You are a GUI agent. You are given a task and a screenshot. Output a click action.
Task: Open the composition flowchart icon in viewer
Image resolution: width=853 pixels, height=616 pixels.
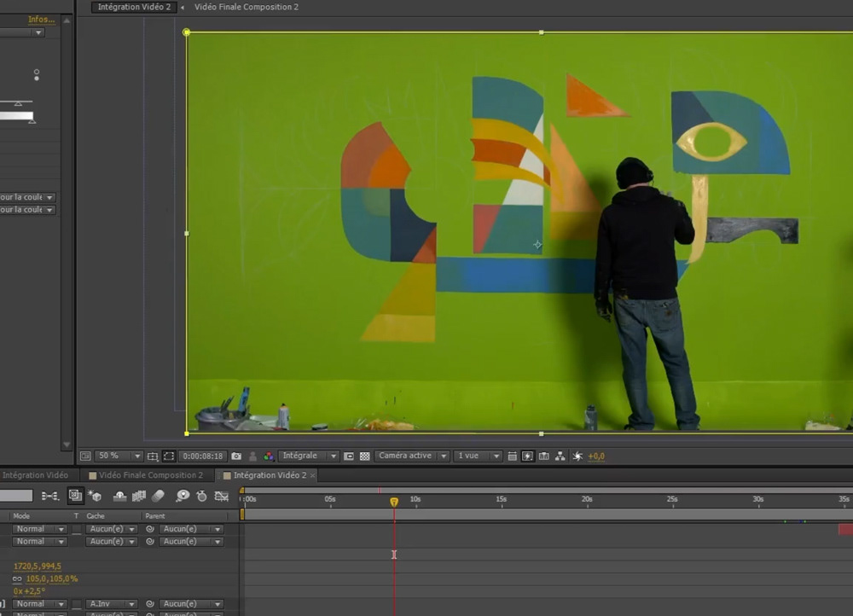pos(560,456)
